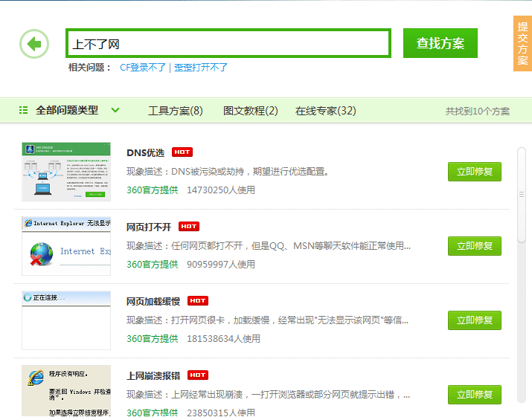The height and width of the screenshot is (420, 532).
Task: Open the 提交方案 side tab
Action: tap(522, 43)
